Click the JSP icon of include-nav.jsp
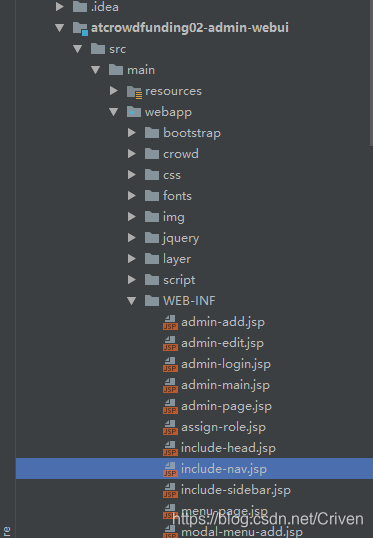Viewport: 373px width, 538px height. point(170,469)
